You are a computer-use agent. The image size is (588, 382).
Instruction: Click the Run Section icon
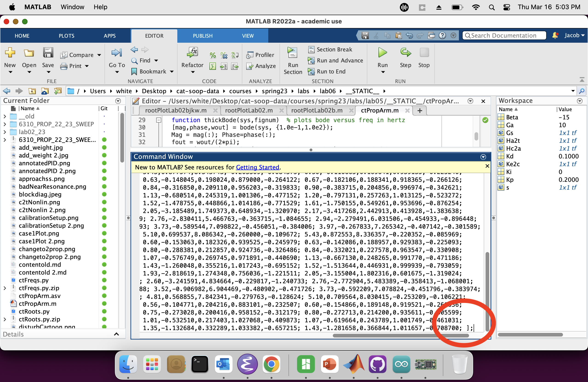tap(293, 53)
